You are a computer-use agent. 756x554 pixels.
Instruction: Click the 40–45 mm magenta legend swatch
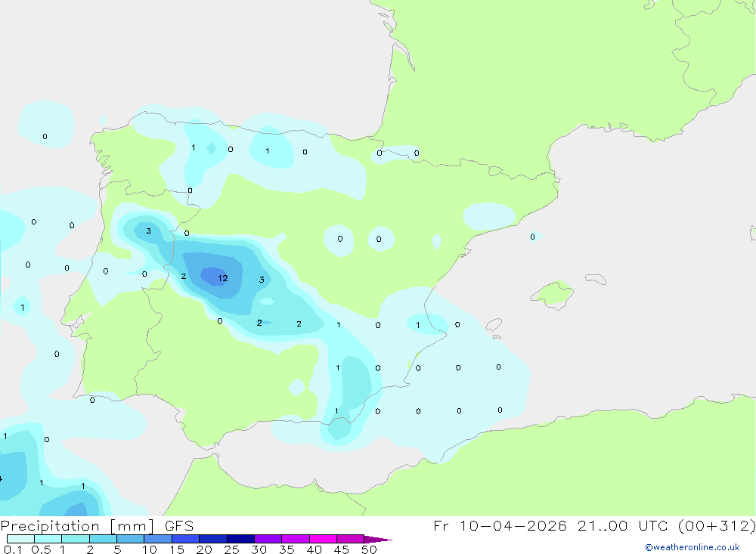tap(323, 539)
